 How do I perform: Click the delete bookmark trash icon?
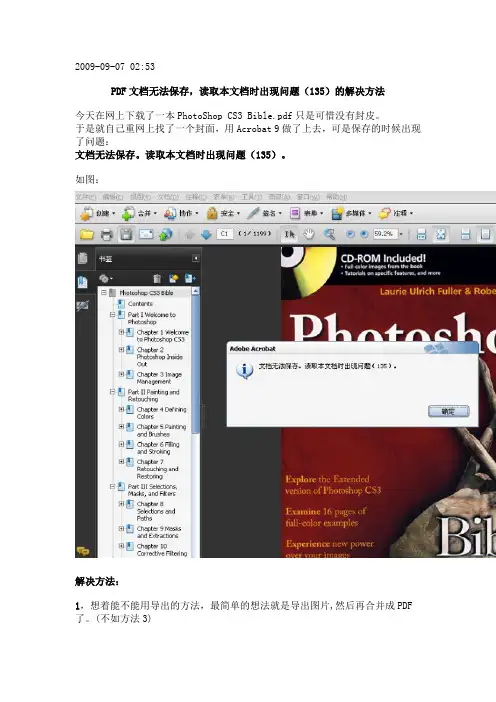click(157, 278)
